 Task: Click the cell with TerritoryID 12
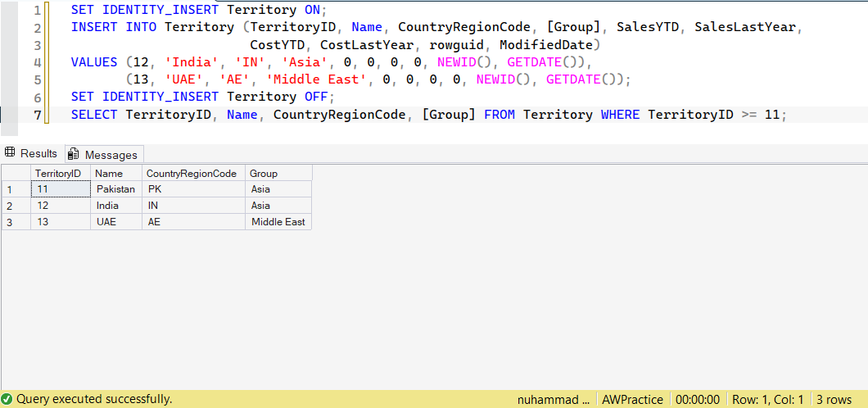point(61,206)
